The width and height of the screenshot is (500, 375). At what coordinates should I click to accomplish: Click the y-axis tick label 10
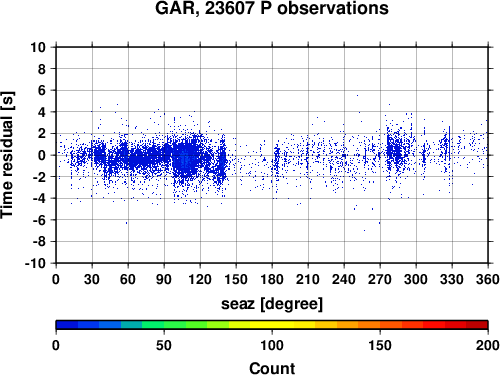click(38, 47)
